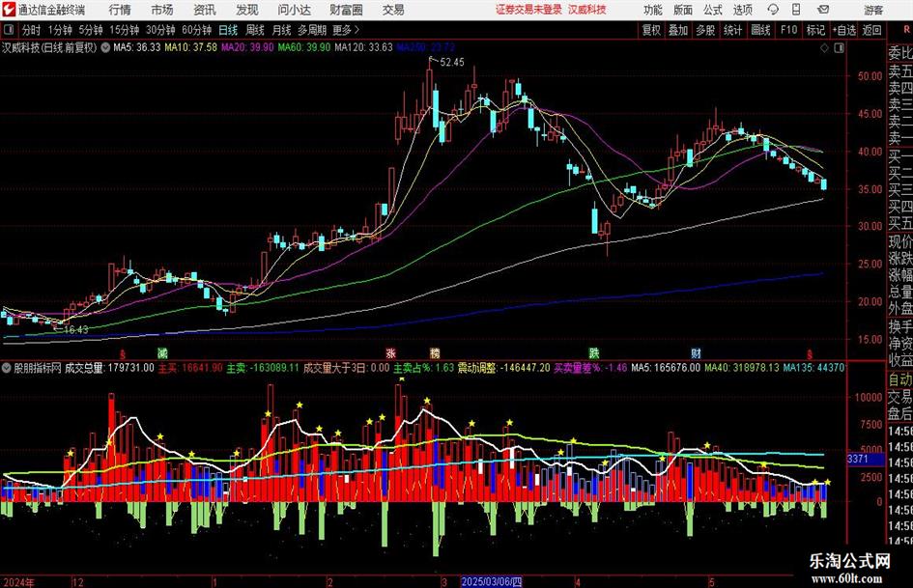This screenshot has width=913, height=588.
Task: Click the MA120: 33.63 value
Action: 363,47
